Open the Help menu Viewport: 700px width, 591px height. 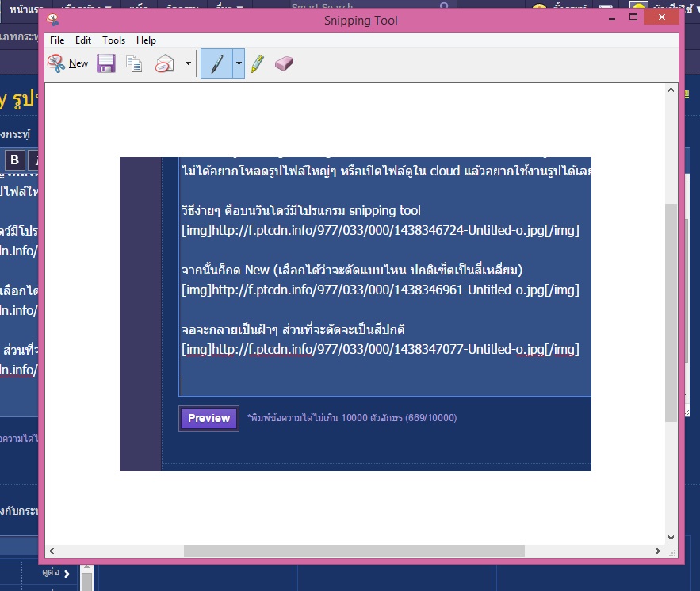146,40
